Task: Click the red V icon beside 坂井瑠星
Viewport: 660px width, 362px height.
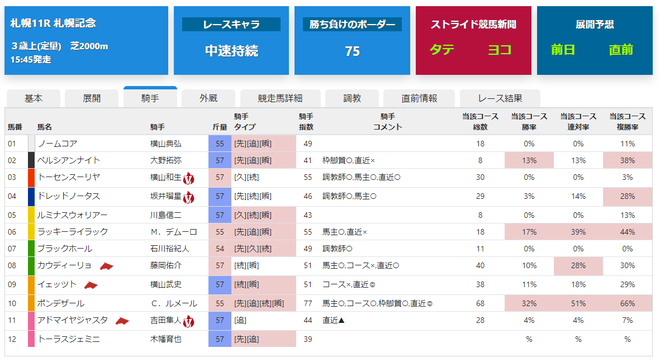Action: [x=189, y=197]
